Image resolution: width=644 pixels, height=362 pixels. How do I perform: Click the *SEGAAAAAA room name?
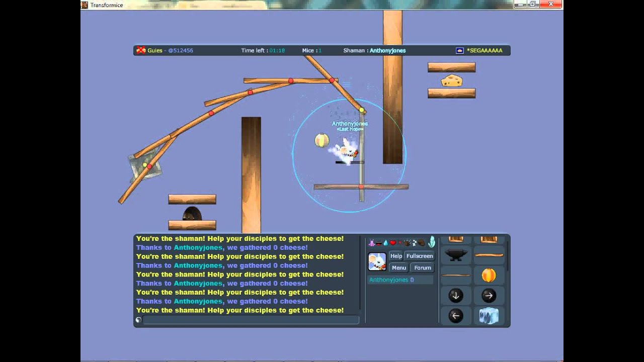tap(485, 50)
